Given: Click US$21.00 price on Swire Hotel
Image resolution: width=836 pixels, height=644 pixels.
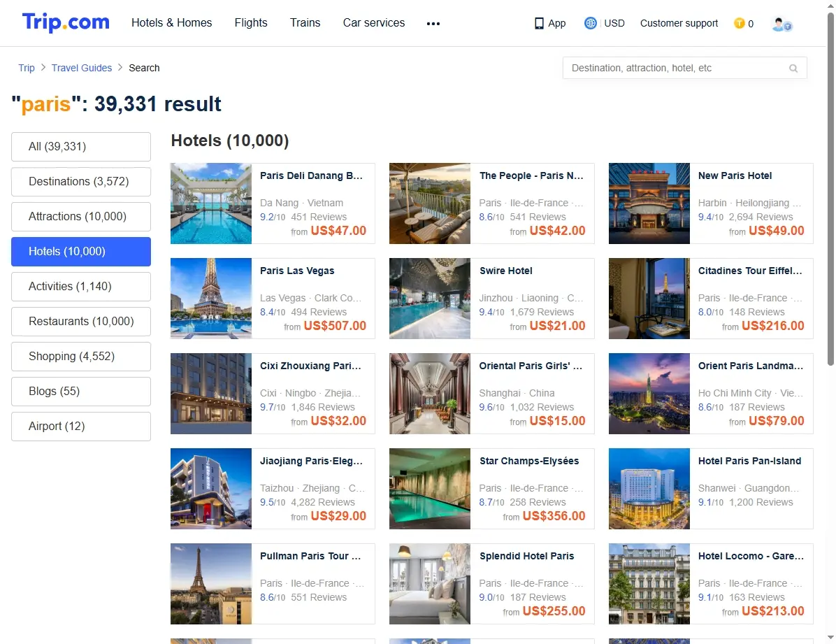Looking at the screenshot, I should coord(557,325).
